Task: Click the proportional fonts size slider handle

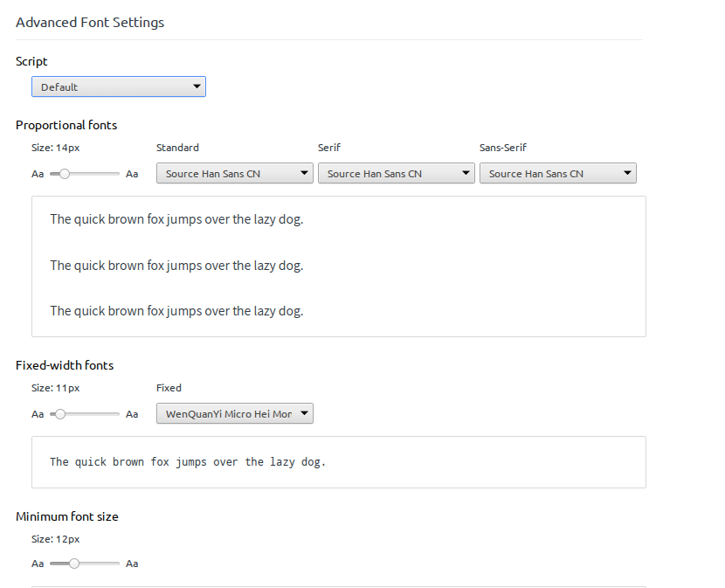Action: (65, 174)
